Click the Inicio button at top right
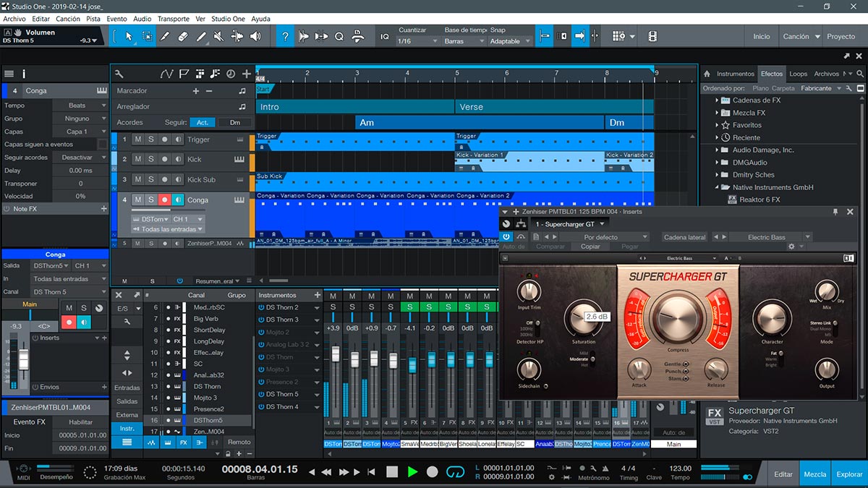The image size is (868, 488). (x=762, y=36)
